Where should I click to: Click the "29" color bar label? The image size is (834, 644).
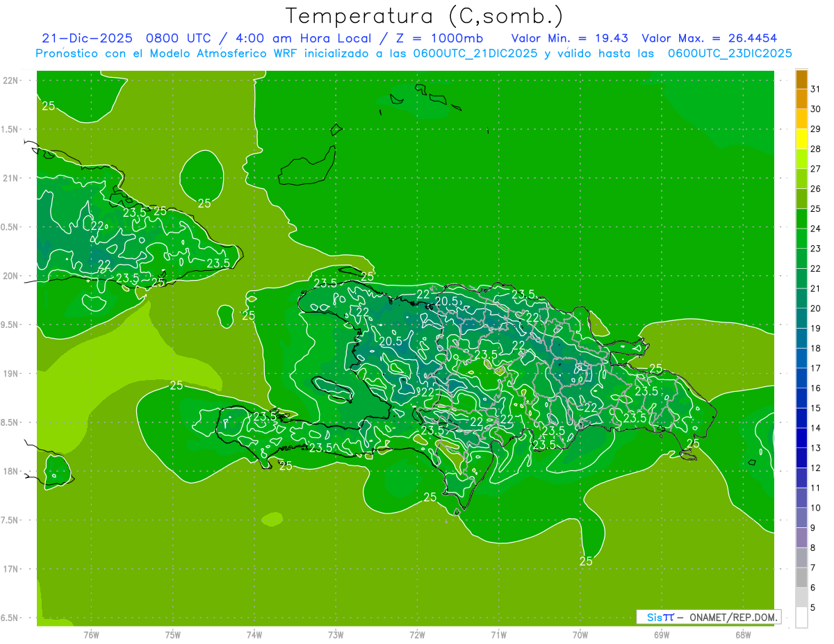coord(817,129)
